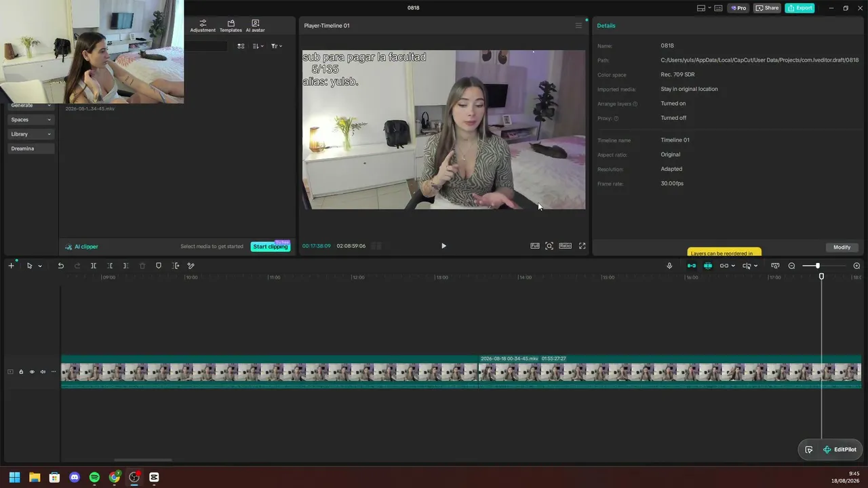Click the Export button
The width and height of the screenshot is (868, 488).
(800, 8)
